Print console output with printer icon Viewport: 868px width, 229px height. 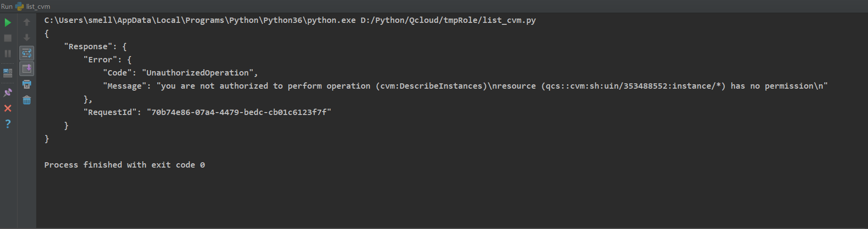coord(27,84)
